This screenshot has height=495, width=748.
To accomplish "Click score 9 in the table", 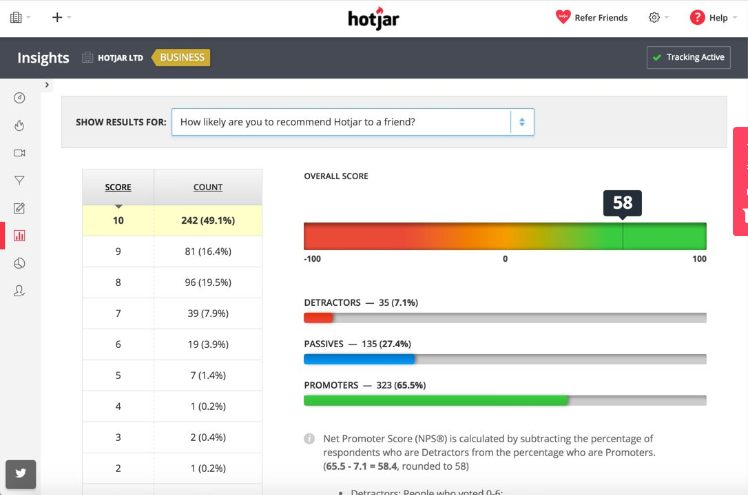I will click(118, 251).
